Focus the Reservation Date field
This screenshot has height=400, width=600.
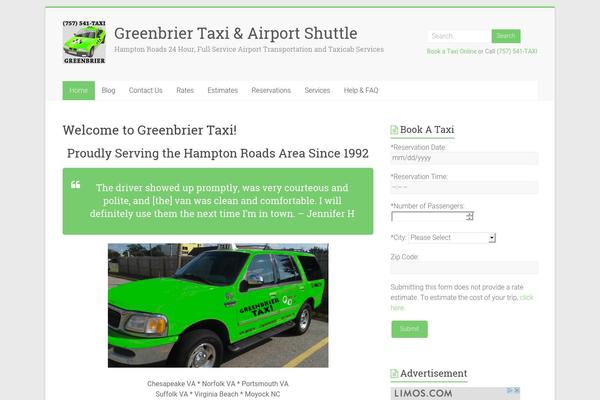464,158
